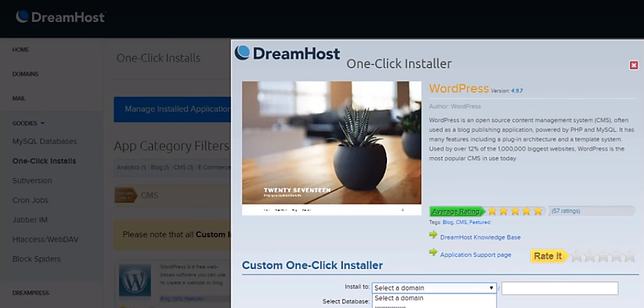Rate WordPress five stars in Rate it
The image size is (644, 308).
[629, 256]
